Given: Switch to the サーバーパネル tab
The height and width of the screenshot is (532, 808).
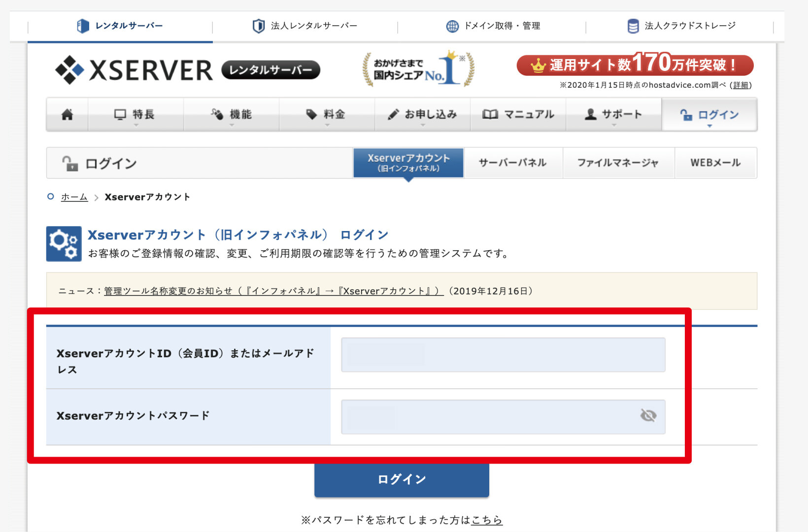Looking at the screenshot, I should [x=512, y=163].
